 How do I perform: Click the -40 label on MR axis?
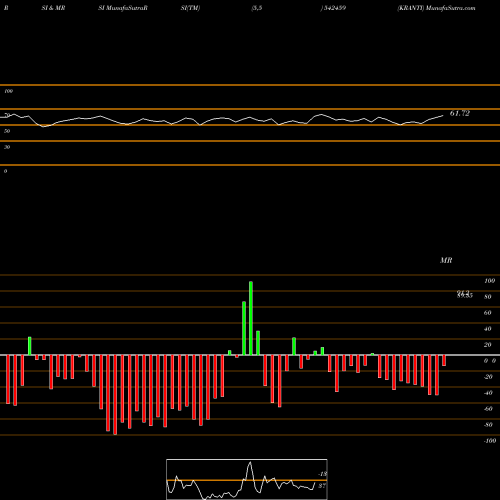click(488, 393)
